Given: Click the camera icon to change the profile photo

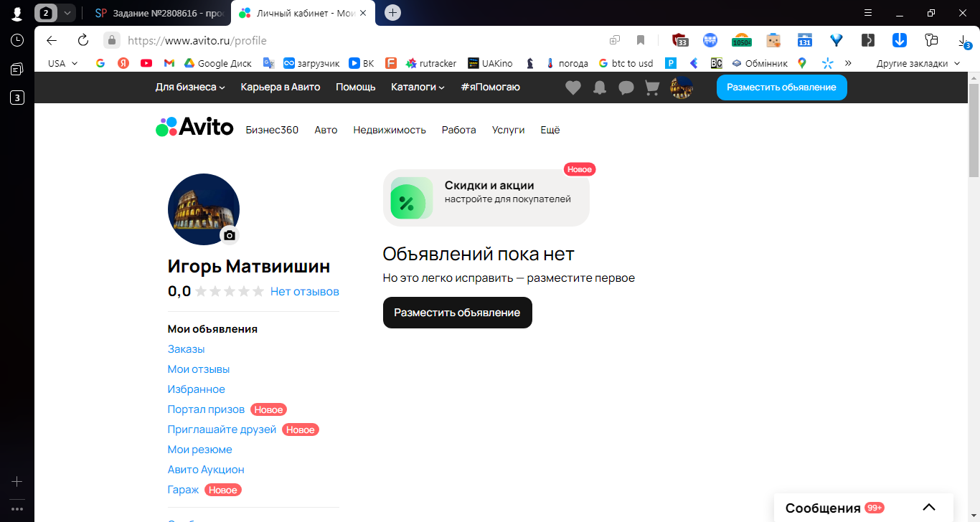Looking at the screenshot, I should [x=230, y=235].
